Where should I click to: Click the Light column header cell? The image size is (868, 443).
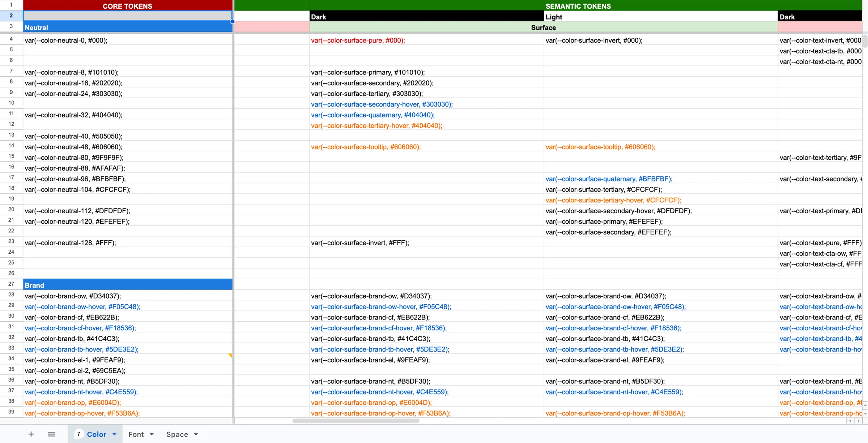[661, 17]
